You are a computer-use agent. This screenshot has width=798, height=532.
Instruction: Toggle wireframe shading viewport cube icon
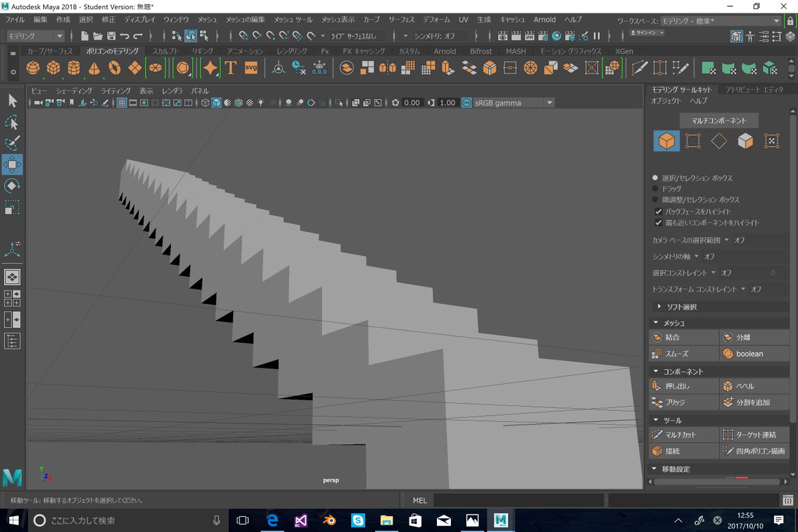coord(205,102)
